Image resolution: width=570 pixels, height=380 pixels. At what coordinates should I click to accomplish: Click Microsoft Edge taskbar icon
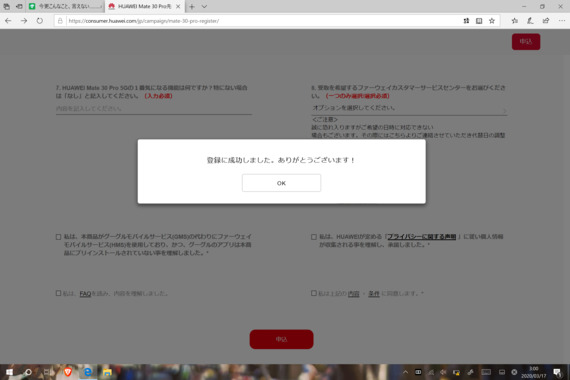(x=88, y=372)
